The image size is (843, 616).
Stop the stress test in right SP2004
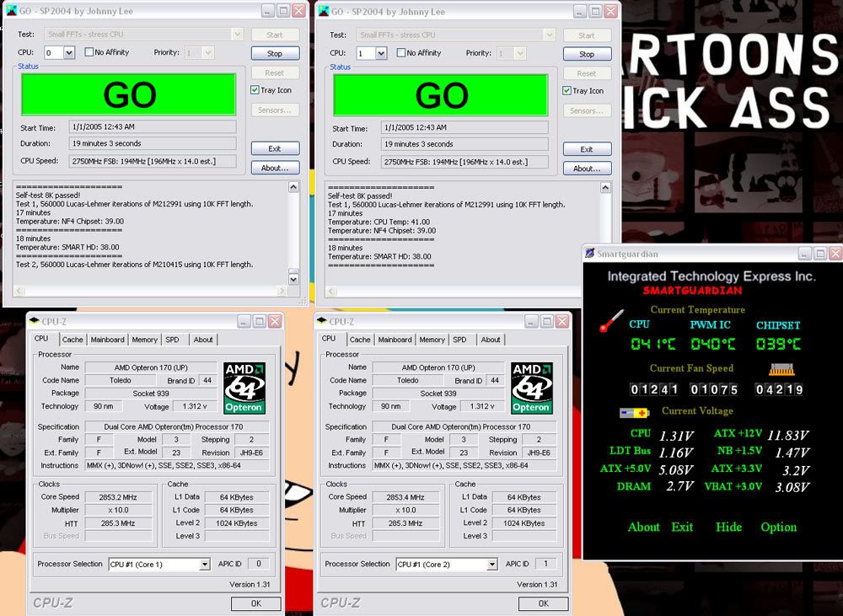click(587, 54)
